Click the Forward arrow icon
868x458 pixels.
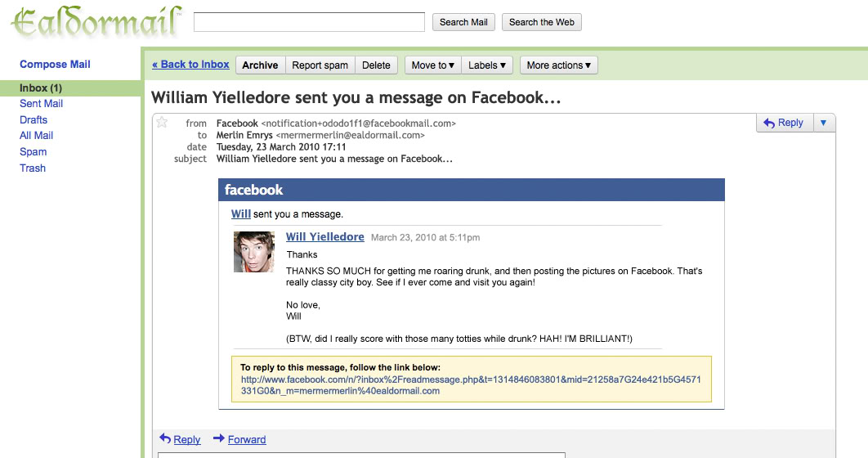pyautogui.click(x=219, y=438)
